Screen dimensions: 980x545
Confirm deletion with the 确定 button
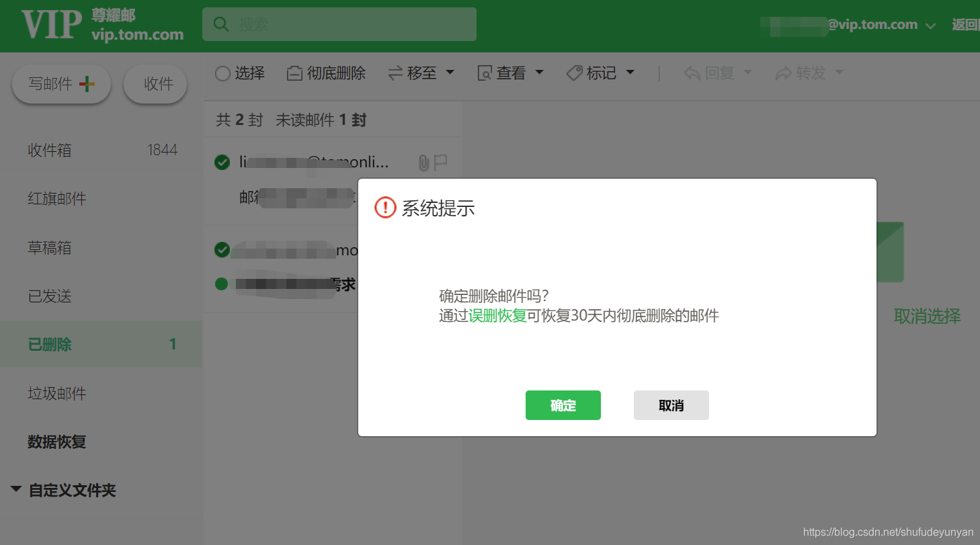tap(563, 405)
